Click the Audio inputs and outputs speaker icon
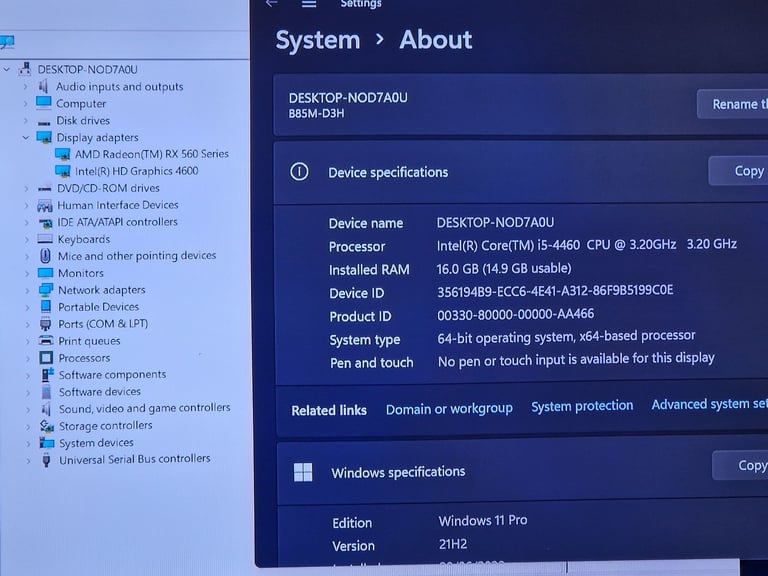This screenshot has width=768, height=576. point(44,87)
